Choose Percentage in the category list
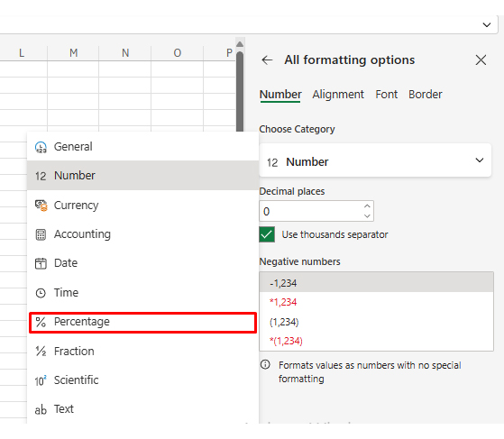504x439 pixels. click(x=143, y=322)
